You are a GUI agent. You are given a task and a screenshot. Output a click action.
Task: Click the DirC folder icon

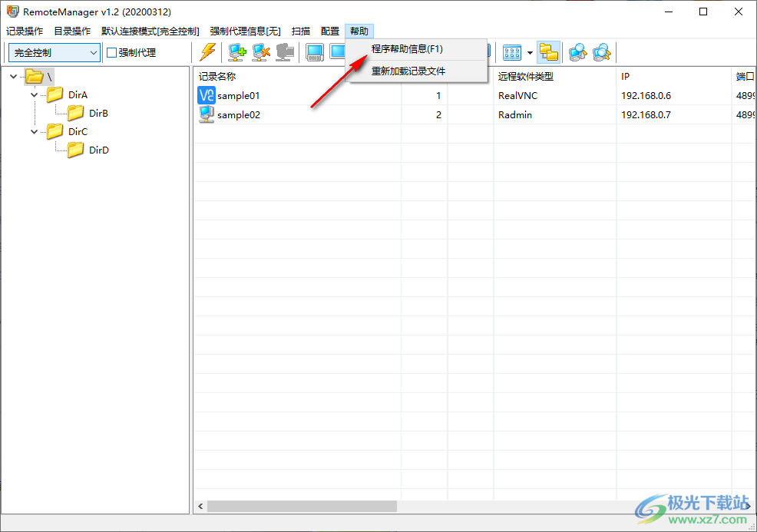coord(55,131)
